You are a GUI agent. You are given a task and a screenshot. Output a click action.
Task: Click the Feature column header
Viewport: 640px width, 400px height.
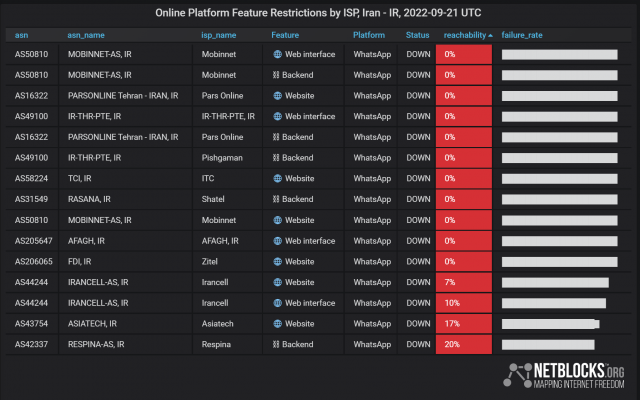pyautogui.click(x=285, y=35)
